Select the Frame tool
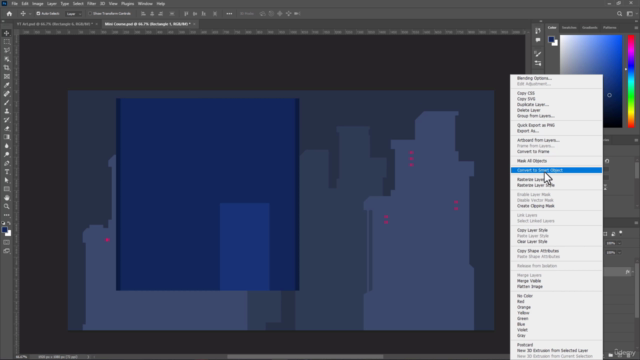 pyautogui.click(x=7, y=76)
